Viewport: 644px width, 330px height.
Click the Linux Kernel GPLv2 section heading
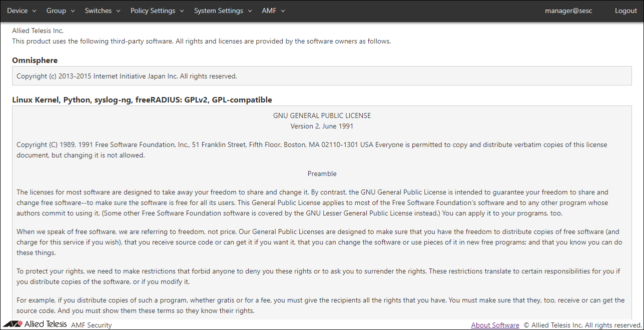(142, 100)
